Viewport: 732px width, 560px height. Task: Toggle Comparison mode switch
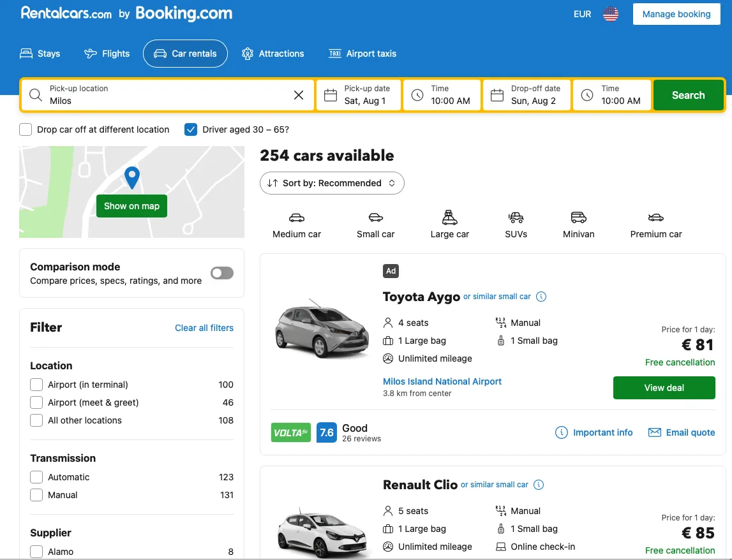[x=221, y=273]
